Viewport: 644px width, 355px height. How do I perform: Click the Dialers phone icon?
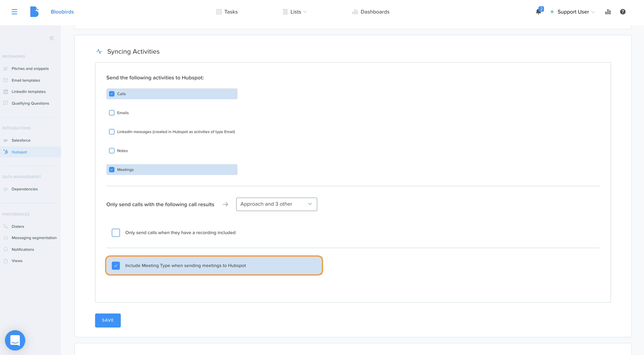[5, 226]
